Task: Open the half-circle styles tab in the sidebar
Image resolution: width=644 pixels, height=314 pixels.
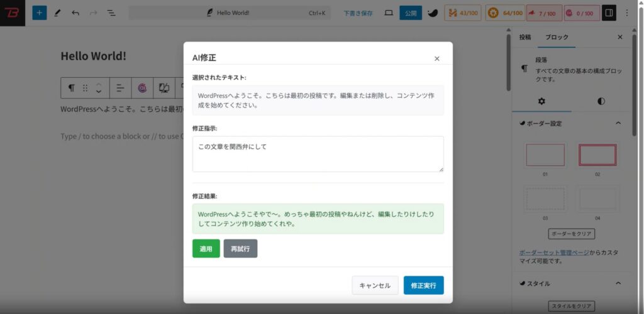Action: (601, 101)
